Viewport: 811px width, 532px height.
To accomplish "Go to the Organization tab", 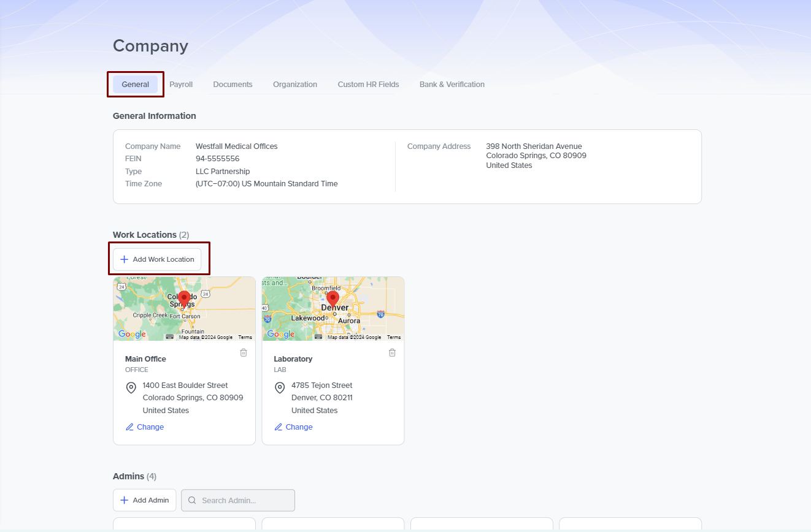I will 295,85.
